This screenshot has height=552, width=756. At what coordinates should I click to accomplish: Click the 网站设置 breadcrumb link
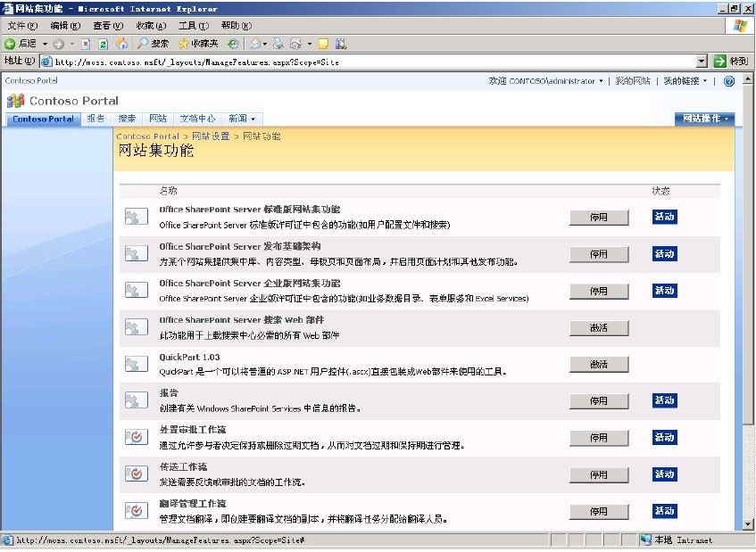click(x=211, y=136)
